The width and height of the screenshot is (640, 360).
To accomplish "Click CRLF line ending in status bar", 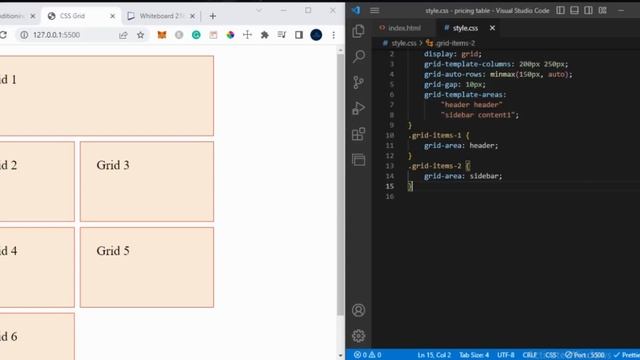I will 529,355.
